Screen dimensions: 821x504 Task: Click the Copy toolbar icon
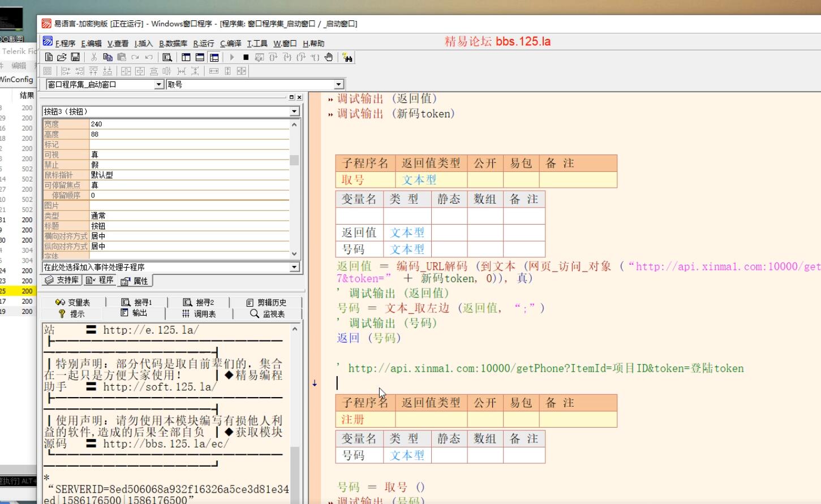[108, 57]
